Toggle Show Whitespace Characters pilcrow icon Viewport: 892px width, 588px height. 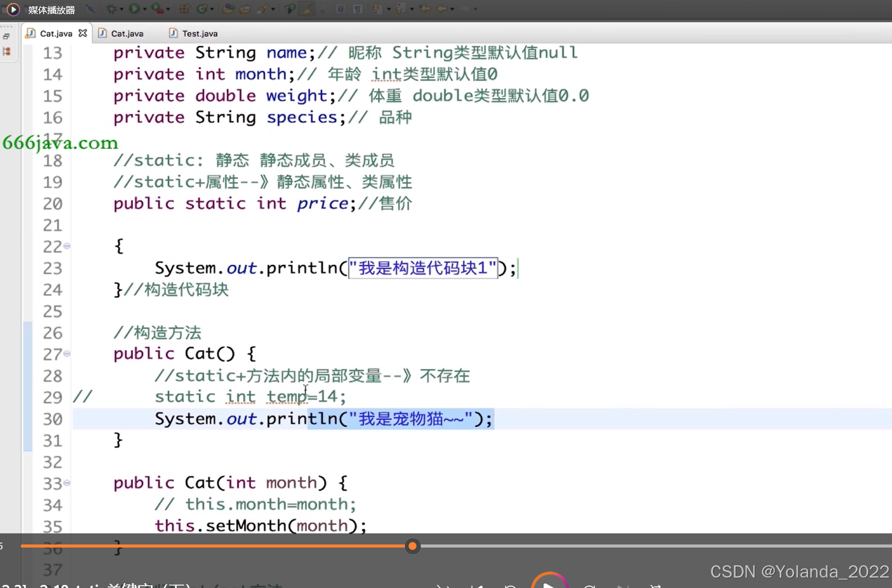[357, 9]
